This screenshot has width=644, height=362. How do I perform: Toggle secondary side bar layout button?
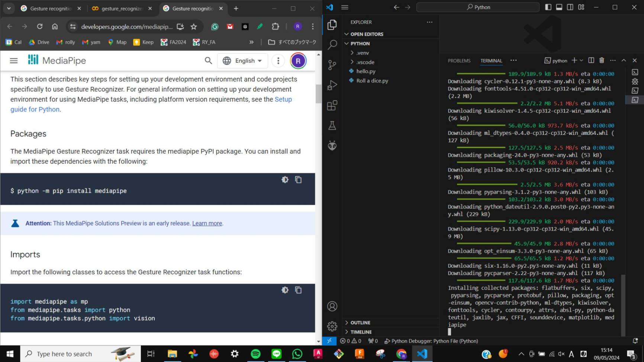[x=570, y=7]
